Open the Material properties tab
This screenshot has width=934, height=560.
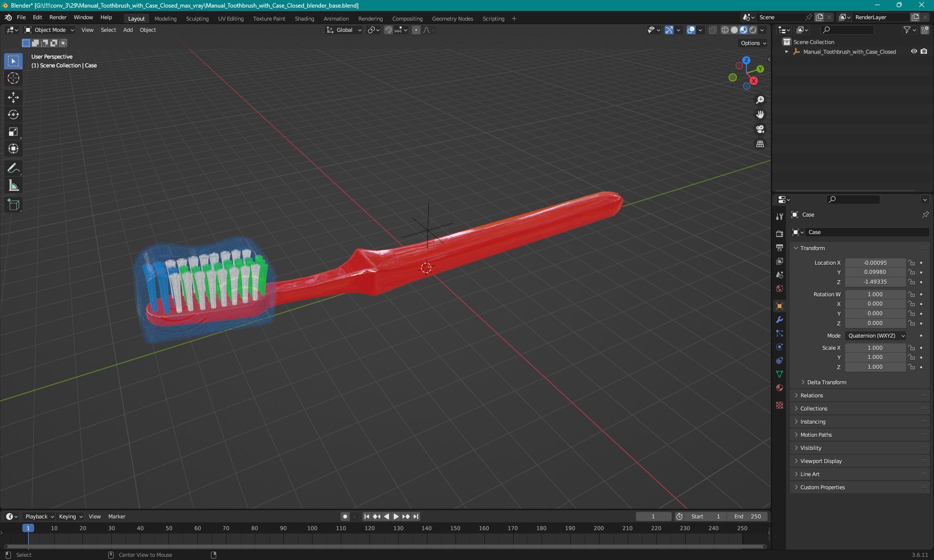[x=779, y=388]
